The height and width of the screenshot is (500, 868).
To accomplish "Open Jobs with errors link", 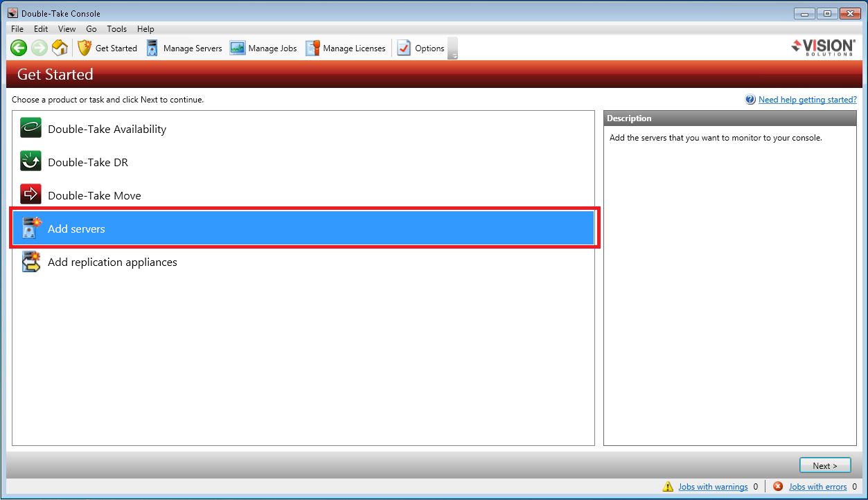I will (817, 487).
